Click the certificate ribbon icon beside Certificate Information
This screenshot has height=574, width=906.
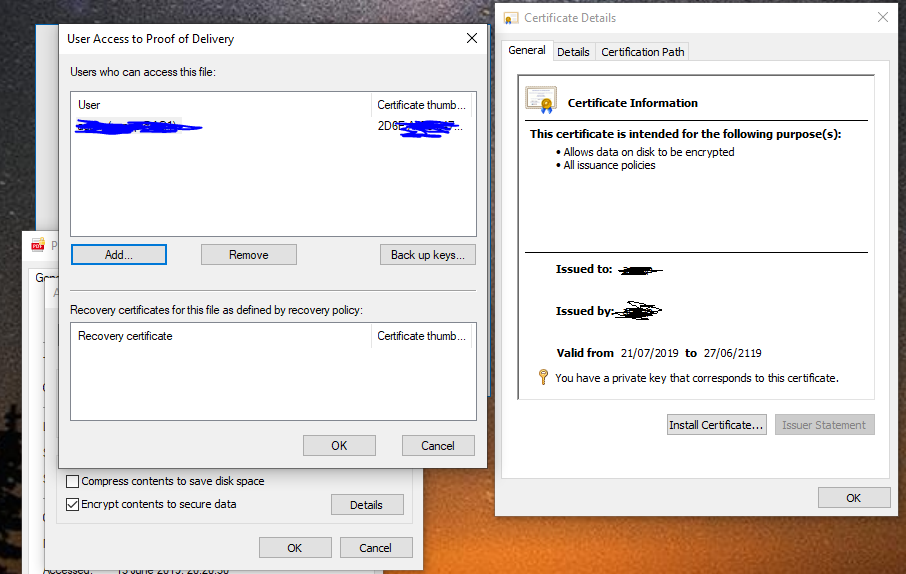pyautogui.click(x=541, y=100)
